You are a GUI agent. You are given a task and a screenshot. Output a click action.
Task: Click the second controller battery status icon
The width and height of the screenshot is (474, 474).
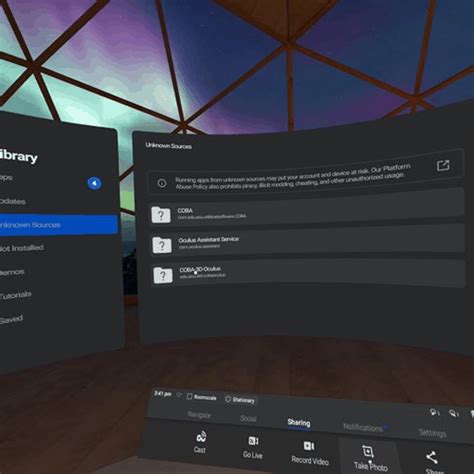click(454, 414)
